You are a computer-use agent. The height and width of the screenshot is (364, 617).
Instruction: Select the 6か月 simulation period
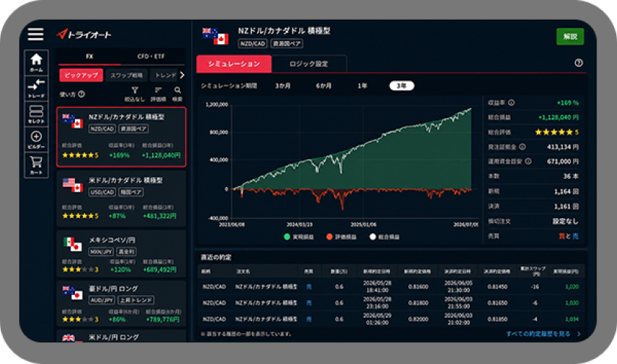click(x=323, y=86)
